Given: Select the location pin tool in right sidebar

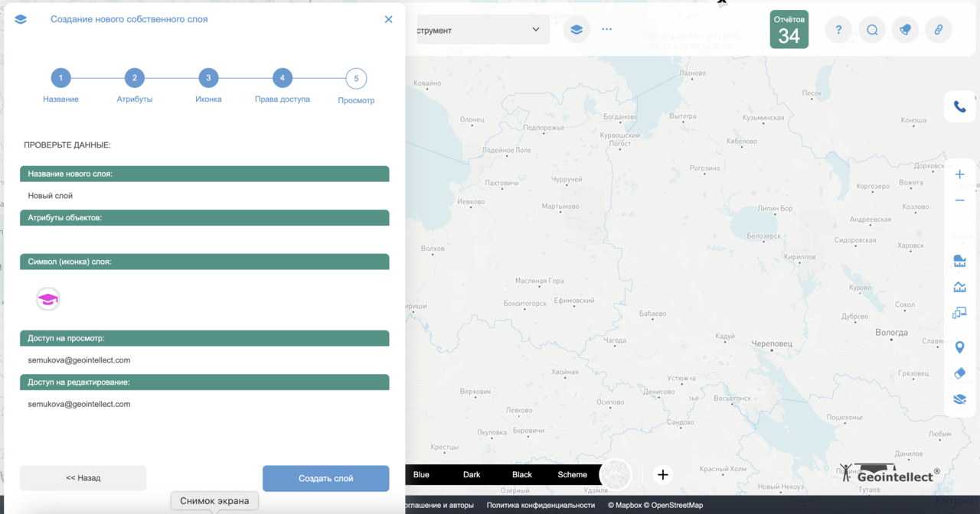Looking at the screenshot, I should coord(959,346).
